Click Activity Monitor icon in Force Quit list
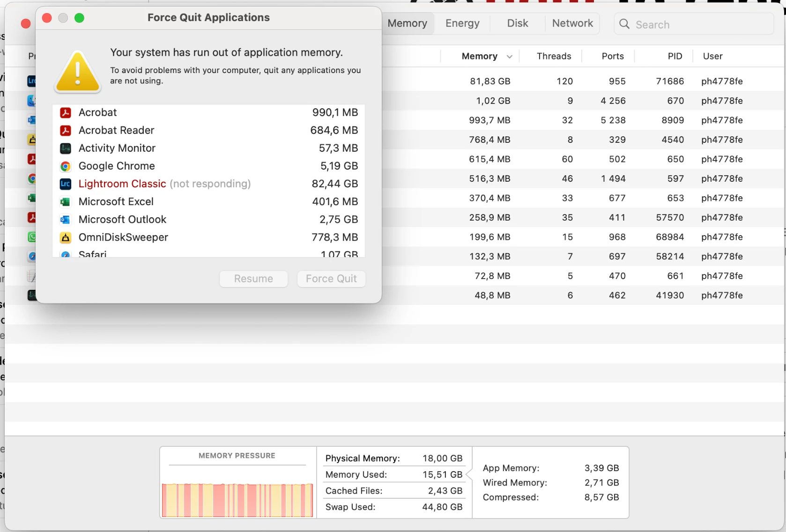Screen dimensions: 786x532 tap(66, 148)
